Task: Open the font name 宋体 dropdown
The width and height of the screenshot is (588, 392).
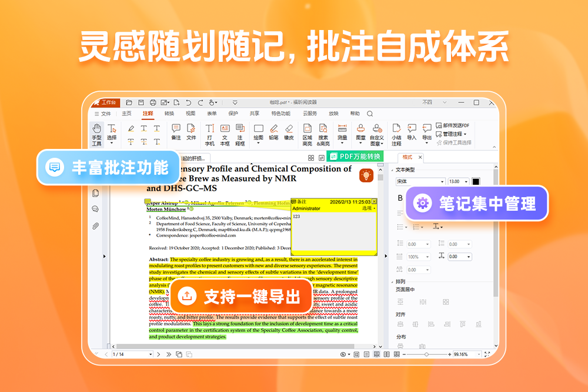Action: 420,182
